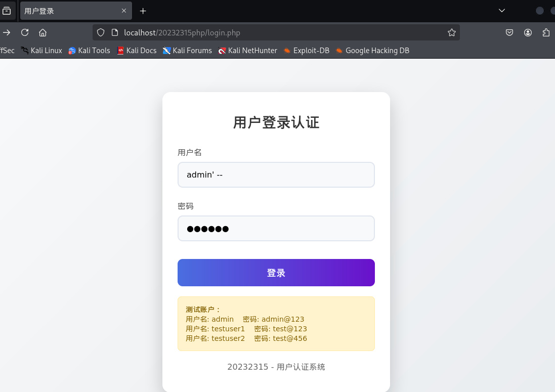The width and height of the screenshot is (555, 392).
Task: Open the Firefox account icon
Action: click(x=528, y=32)
